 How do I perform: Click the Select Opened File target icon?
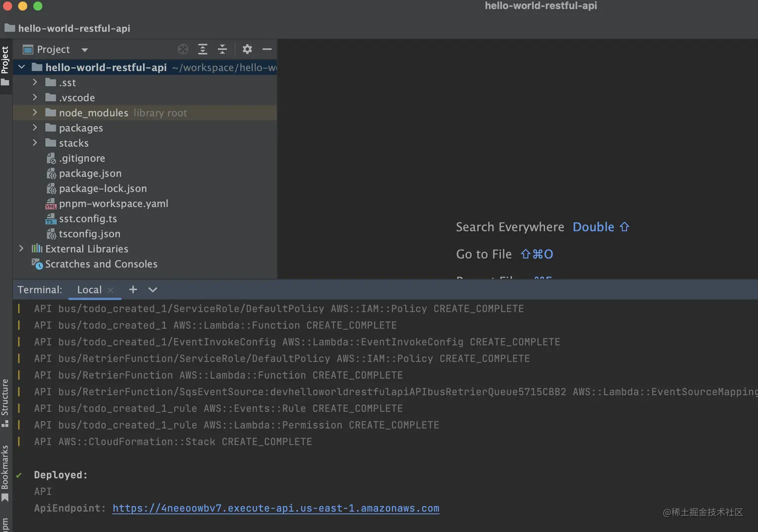pyautogui.click(x=182, y=49)
